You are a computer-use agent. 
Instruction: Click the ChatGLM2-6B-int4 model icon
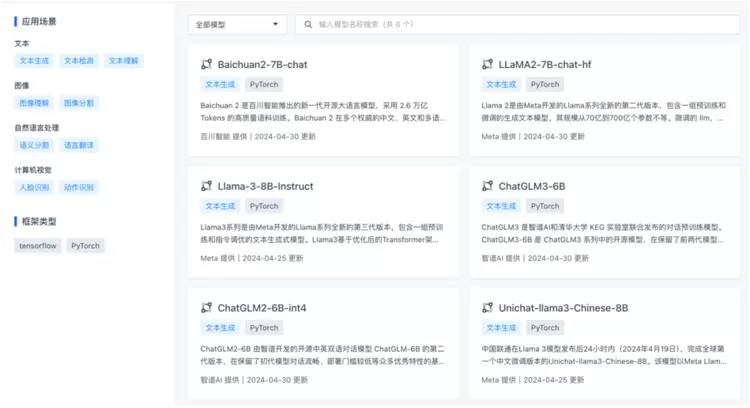pos(206,307)
